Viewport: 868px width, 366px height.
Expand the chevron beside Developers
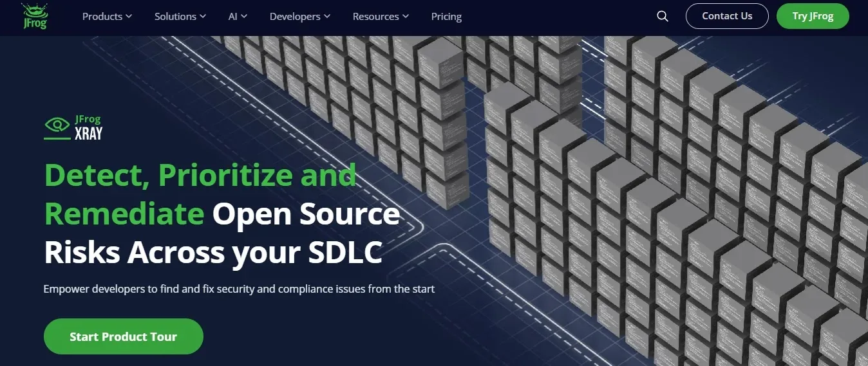coord(327,17)
